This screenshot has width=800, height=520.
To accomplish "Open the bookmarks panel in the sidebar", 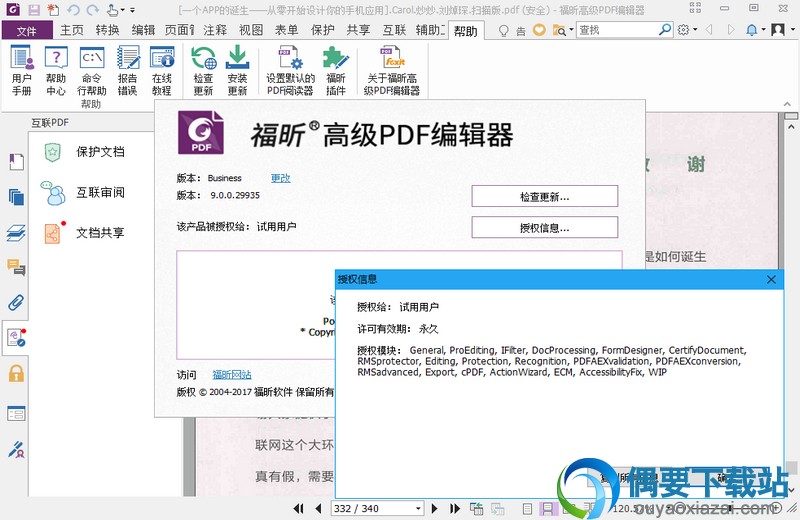I will pos(16,162).
